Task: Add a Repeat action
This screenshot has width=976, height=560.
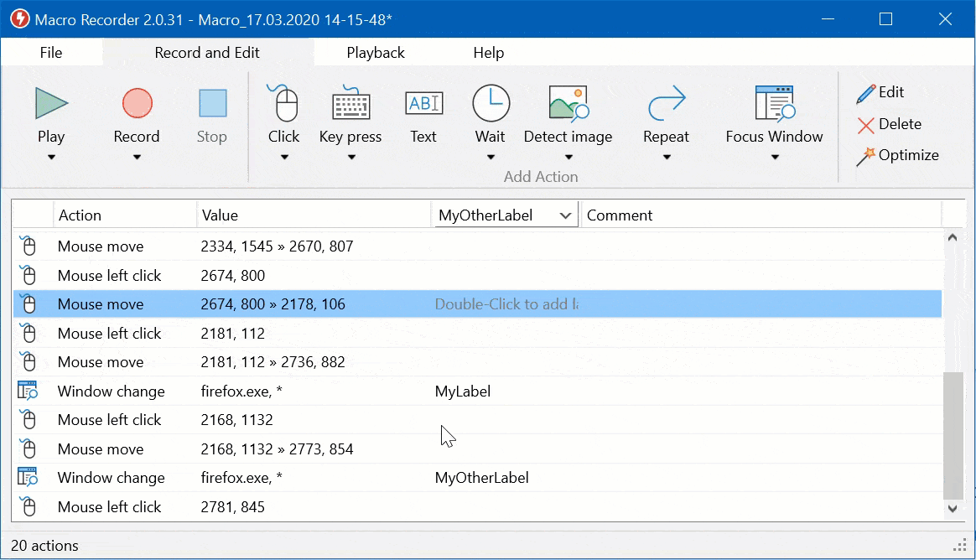Action: click(666, 104)
